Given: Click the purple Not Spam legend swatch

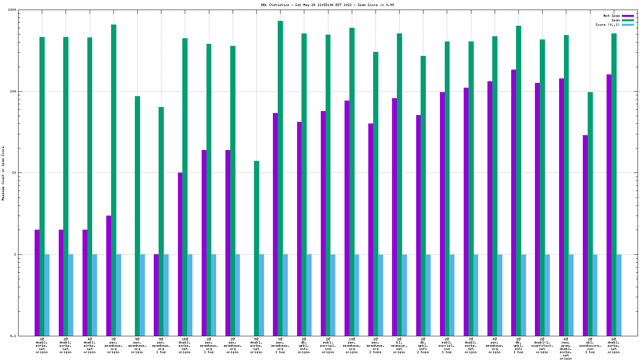Looking at the screenshot, I should click(627, 16).
